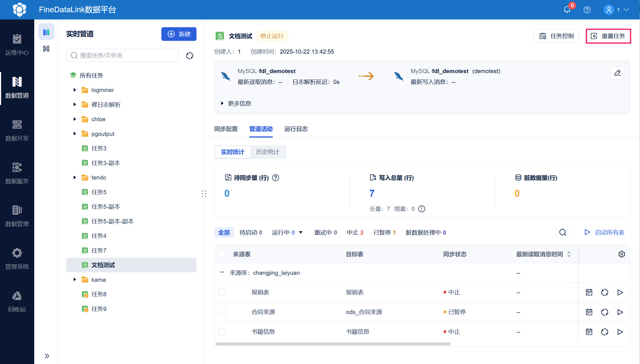Tick the 书籍信息 row checkbox

[x=222, y=332]
